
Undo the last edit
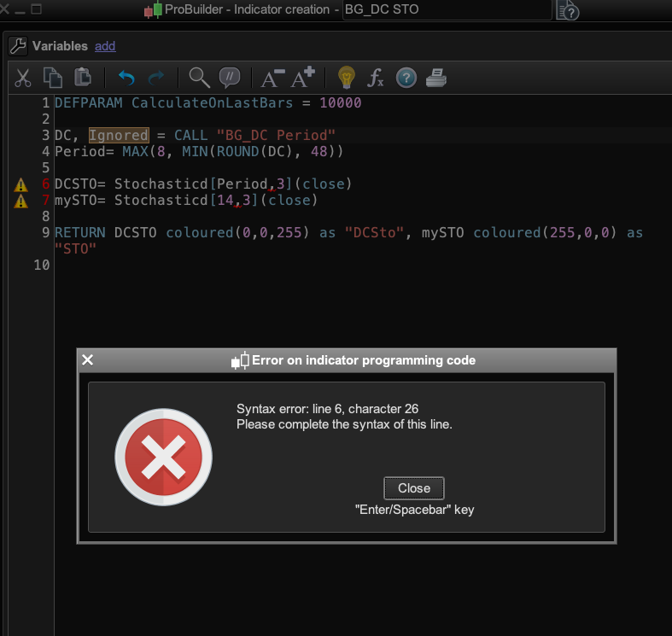point(126,78)
